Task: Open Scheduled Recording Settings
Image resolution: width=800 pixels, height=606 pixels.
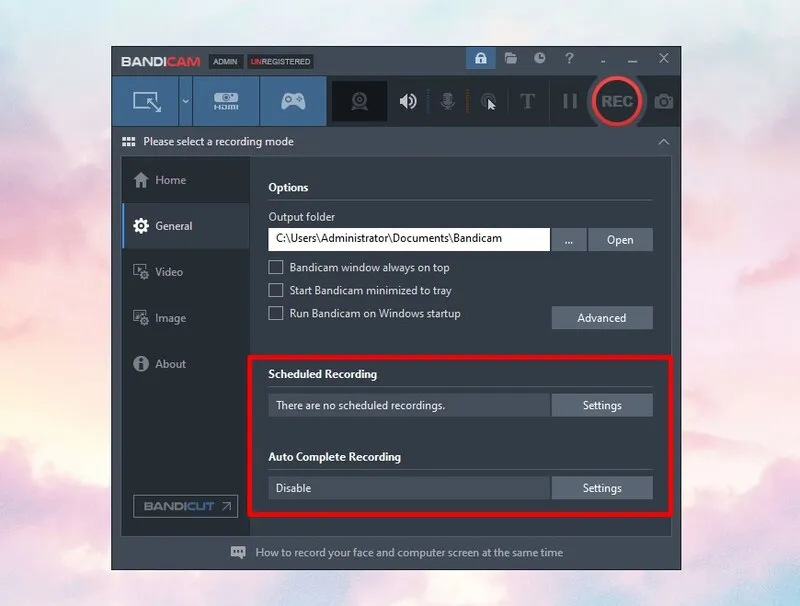Action: pyautogui.click(x=602, y=405)
